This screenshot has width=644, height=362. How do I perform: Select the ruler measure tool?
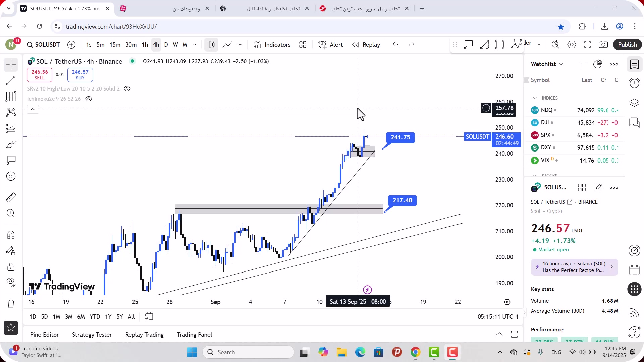(x=11, y=197)
